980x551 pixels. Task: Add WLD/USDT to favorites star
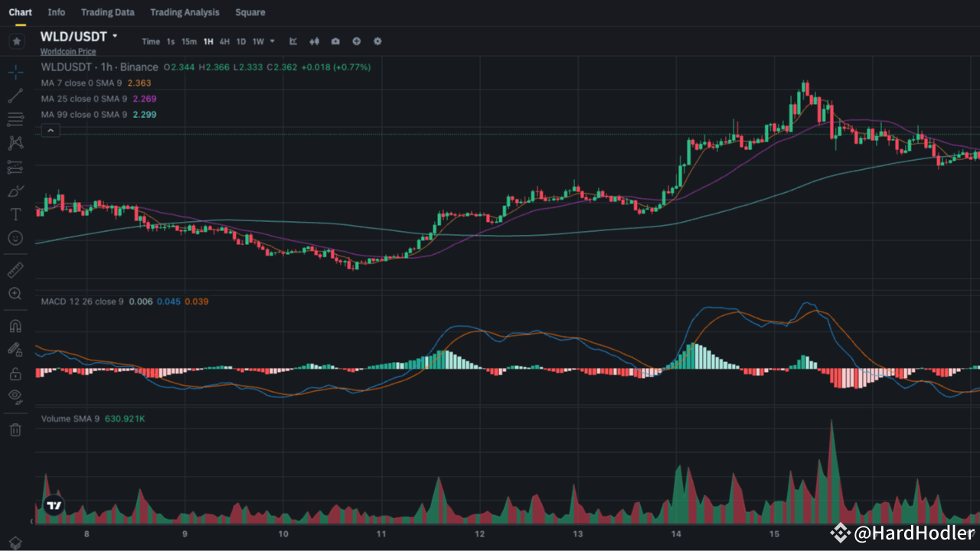(x=16, y=41)
